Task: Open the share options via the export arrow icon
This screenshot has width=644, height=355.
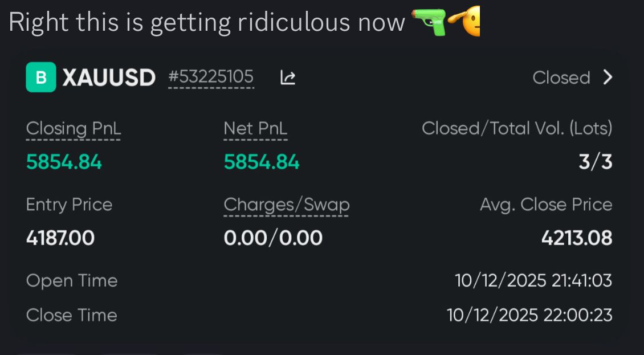Action: pos(288,77)
